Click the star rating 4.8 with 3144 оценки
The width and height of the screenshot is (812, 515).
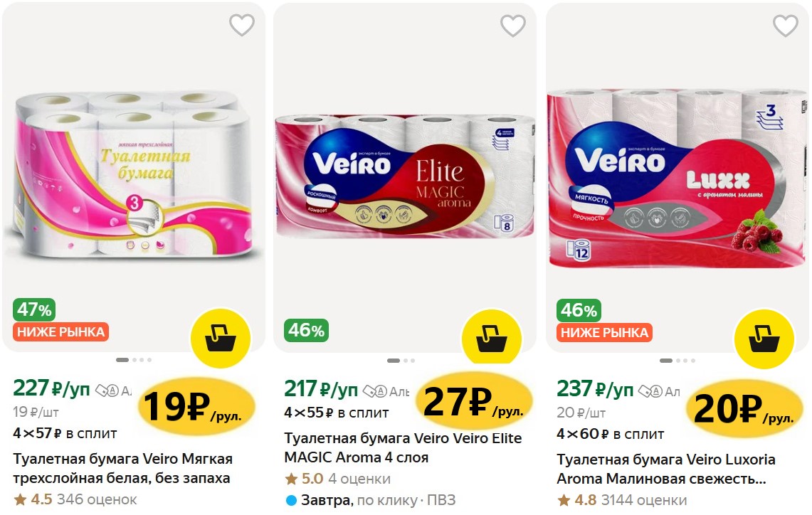point(622,500)
